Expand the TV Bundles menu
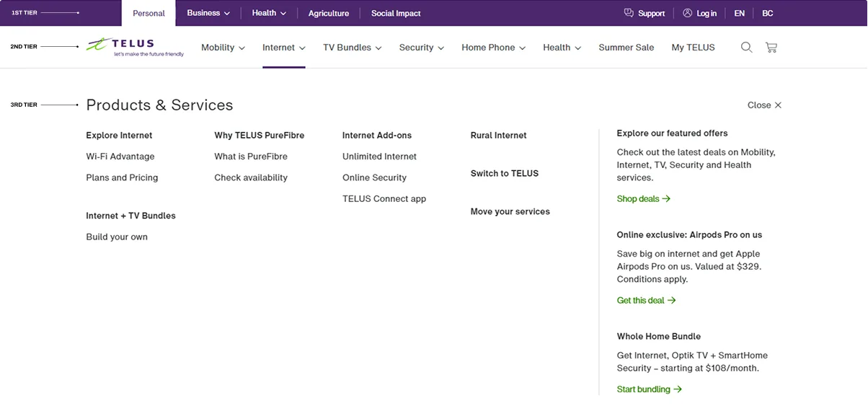This screenshot has width=868, height=414. tap(353, 48)
